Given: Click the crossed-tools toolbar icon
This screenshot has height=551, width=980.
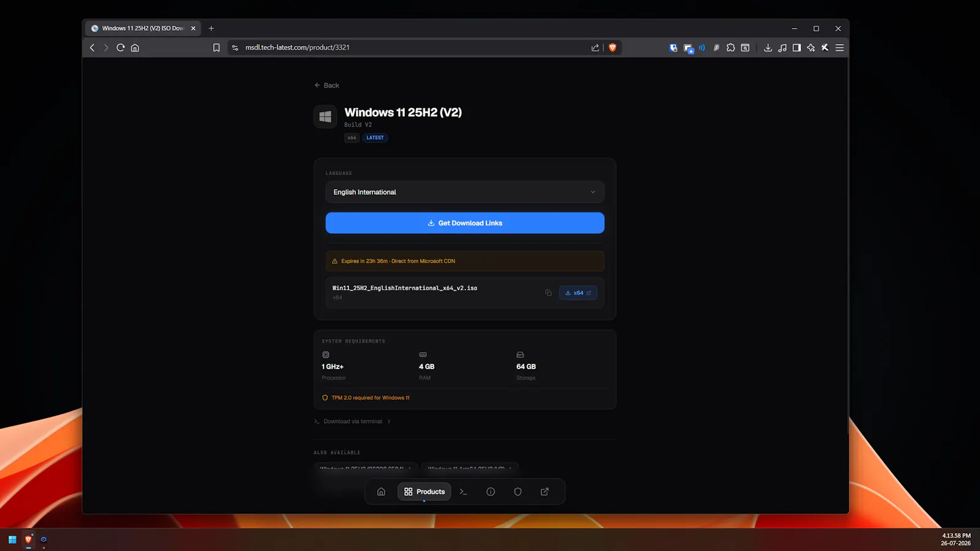Looking at the screenshot, I should 825,48.
